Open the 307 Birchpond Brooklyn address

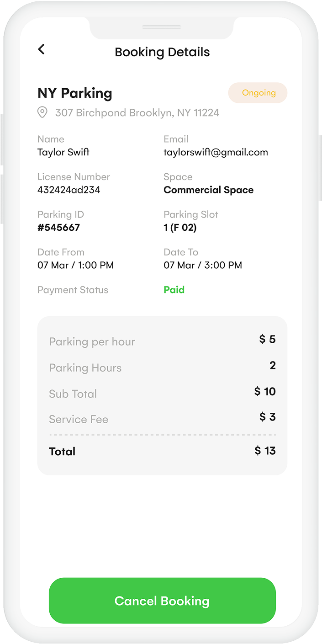click(137, 112)
